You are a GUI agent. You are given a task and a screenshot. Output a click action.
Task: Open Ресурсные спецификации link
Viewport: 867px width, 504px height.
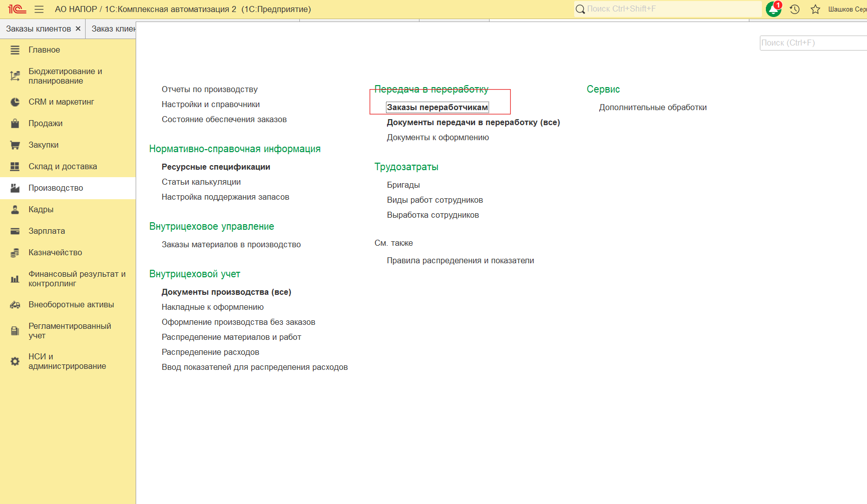(x=216, y=167)
